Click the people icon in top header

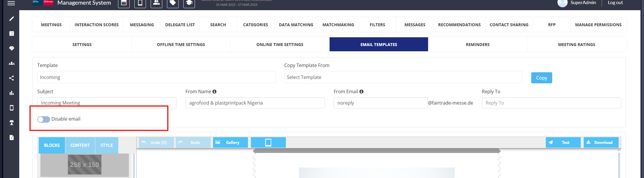156,3
